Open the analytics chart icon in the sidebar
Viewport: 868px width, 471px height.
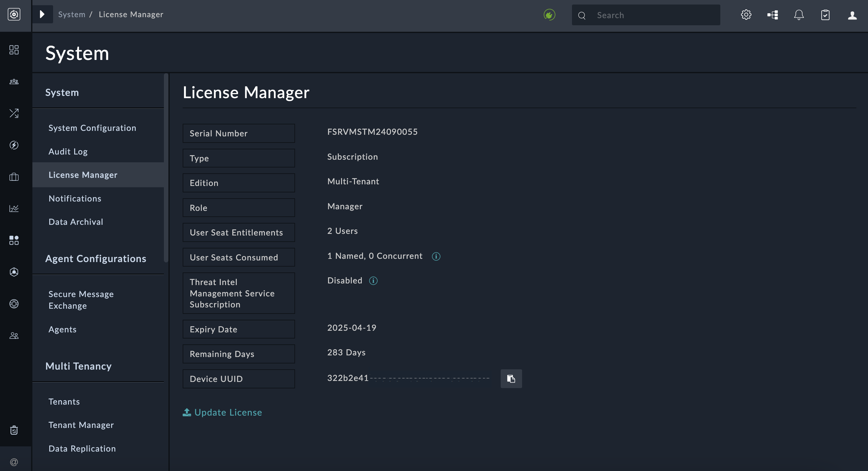[14, 208]
